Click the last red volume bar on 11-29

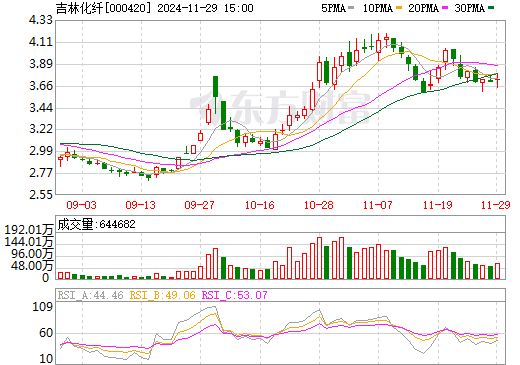(498, 271)
